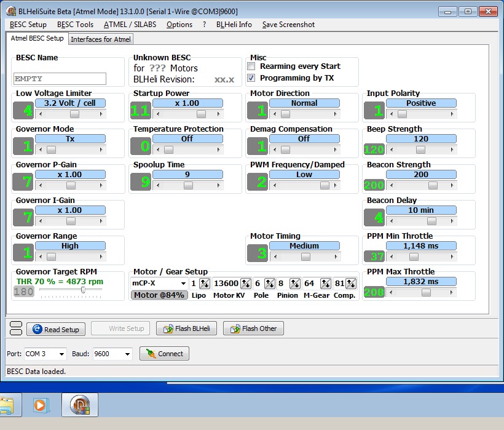The image size is (504, 430).
Task: Decrease PPM Max Throttle with left arrow
Action: click(391, 292)
